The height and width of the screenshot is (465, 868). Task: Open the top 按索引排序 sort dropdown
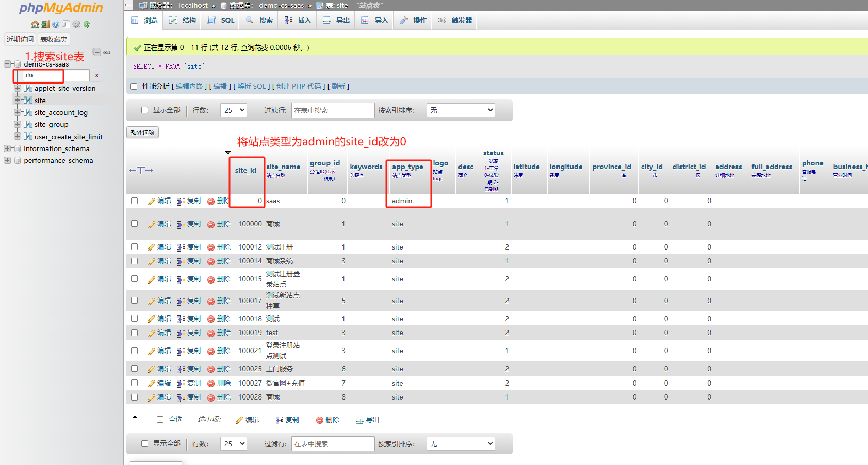tap(461, 110)
